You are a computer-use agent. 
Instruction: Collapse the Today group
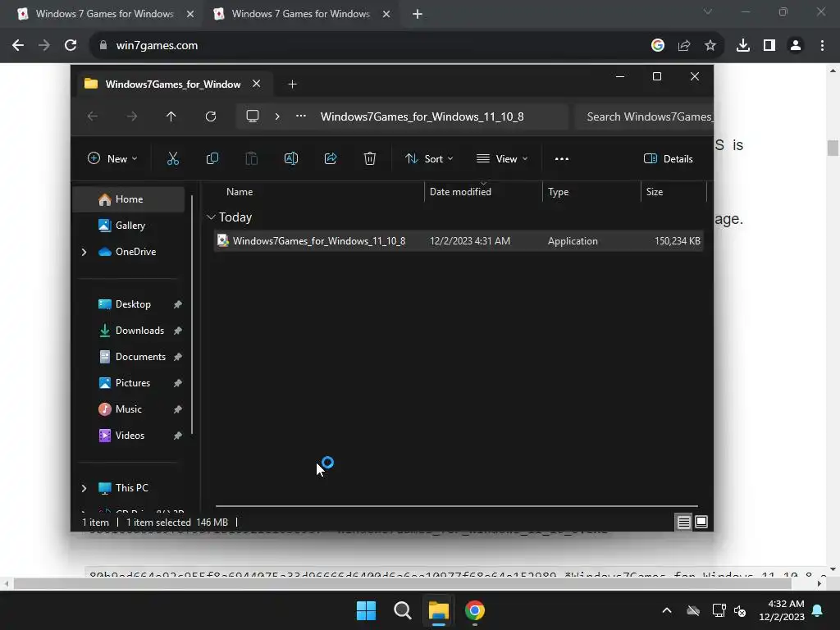(211, 217)
